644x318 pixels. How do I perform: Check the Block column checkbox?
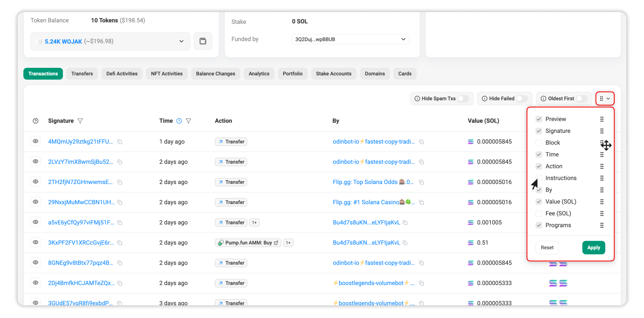(x=539, y=143)
